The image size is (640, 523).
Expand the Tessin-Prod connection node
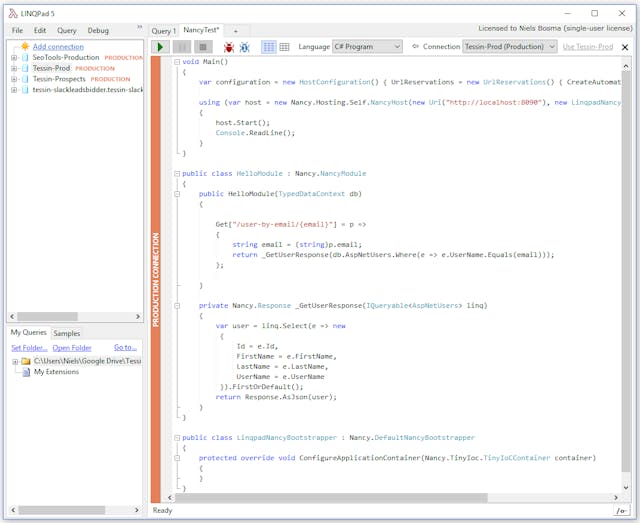pos(14,68)
